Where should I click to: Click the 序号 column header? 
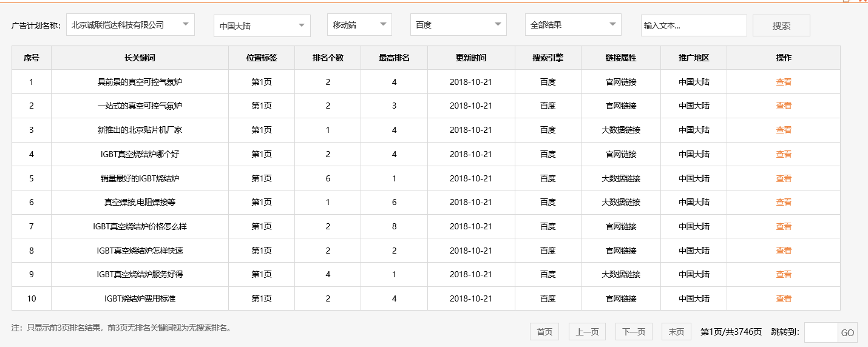[x=32, y=58]
